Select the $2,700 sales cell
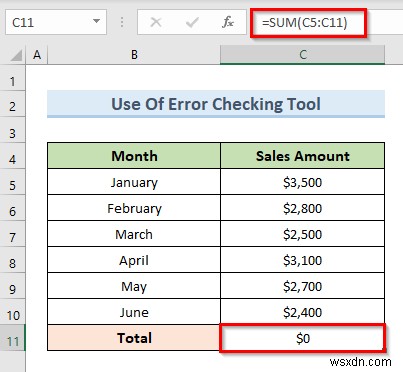Image resolution: width=403 pixels, height=372 pixels. [303, 286]
